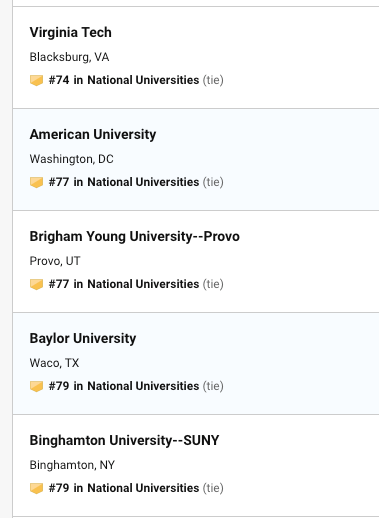Click American University's #77 National Universities ranking
The height and width of the screenshot is (518, 379).
[124, 182]
